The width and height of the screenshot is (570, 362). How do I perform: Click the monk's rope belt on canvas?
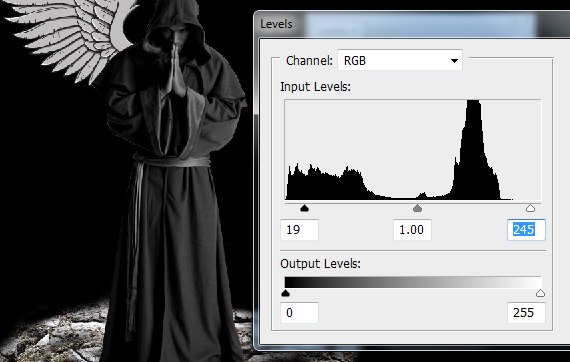pos(172,161)
